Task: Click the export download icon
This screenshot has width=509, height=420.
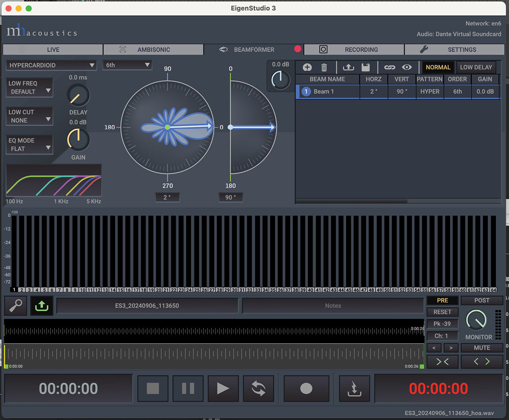Action: (x=355, y=389)
